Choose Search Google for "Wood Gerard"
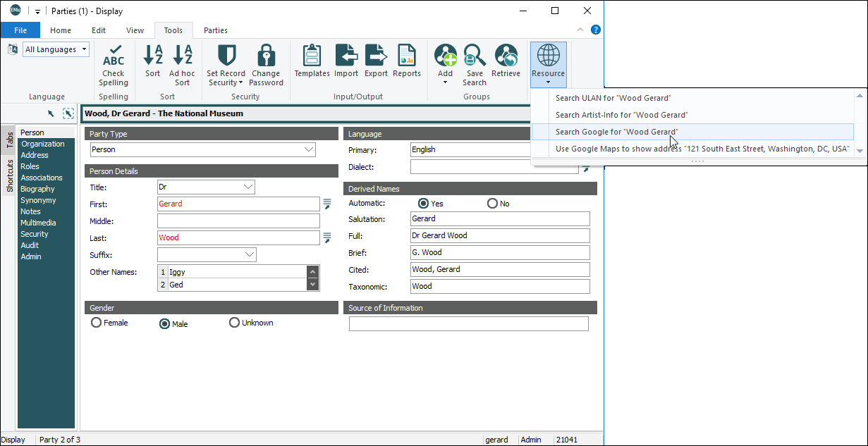This screenshot has height=446, width=868. point(616,132)
